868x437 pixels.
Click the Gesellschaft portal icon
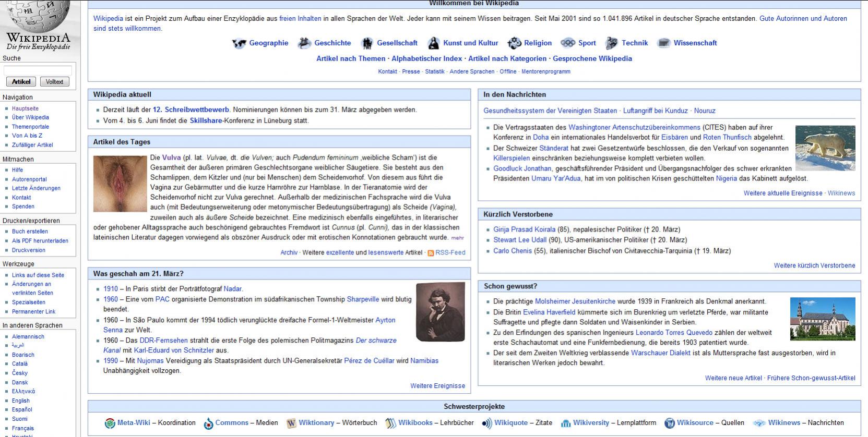[367, 43]
